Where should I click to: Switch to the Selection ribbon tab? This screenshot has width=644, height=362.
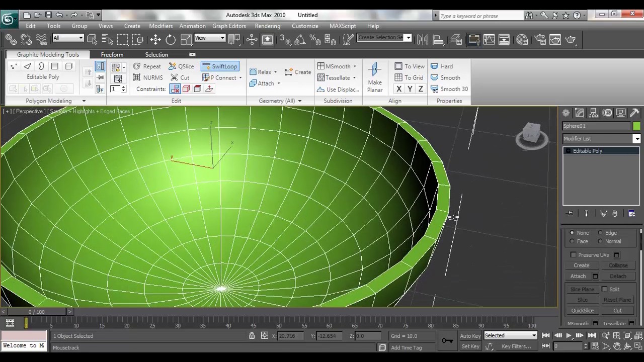click(156, 54)
